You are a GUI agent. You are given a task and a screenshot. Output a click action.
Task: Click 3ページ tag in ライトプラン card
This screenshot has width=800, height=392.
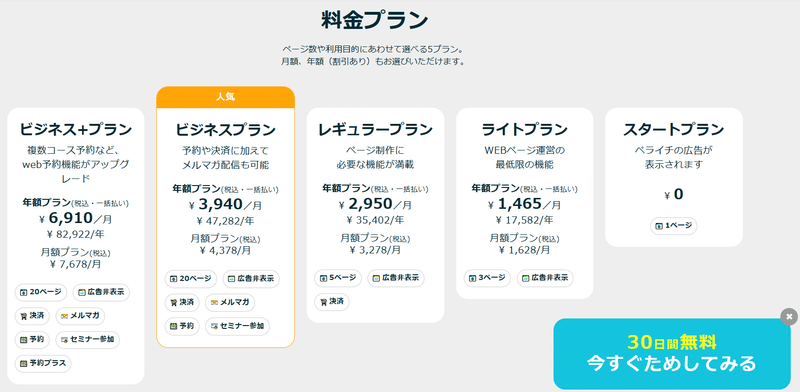pyautogui.click(x=487, y=278)
